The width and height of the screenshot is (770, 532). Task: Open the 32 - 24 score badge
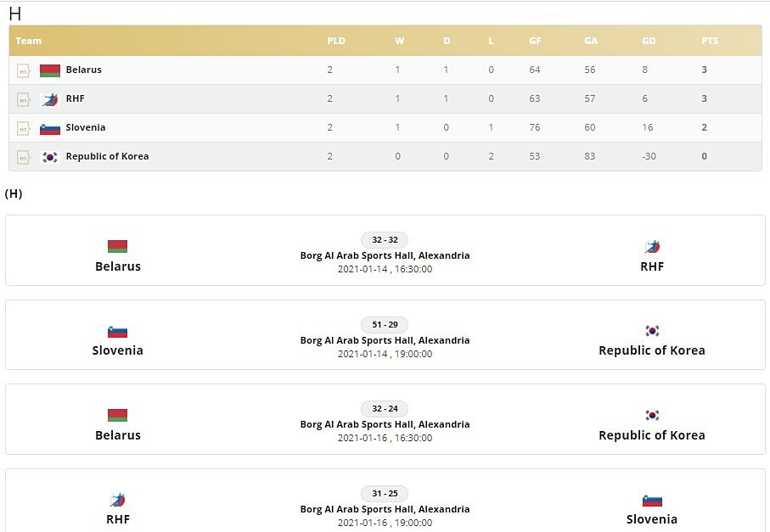(385, 409)
